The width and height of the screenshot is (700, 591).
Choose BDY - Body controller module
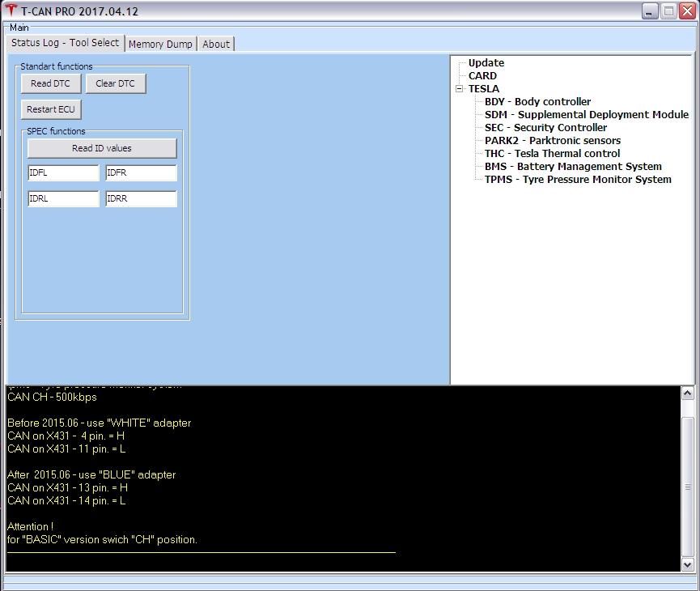[537, 102]
